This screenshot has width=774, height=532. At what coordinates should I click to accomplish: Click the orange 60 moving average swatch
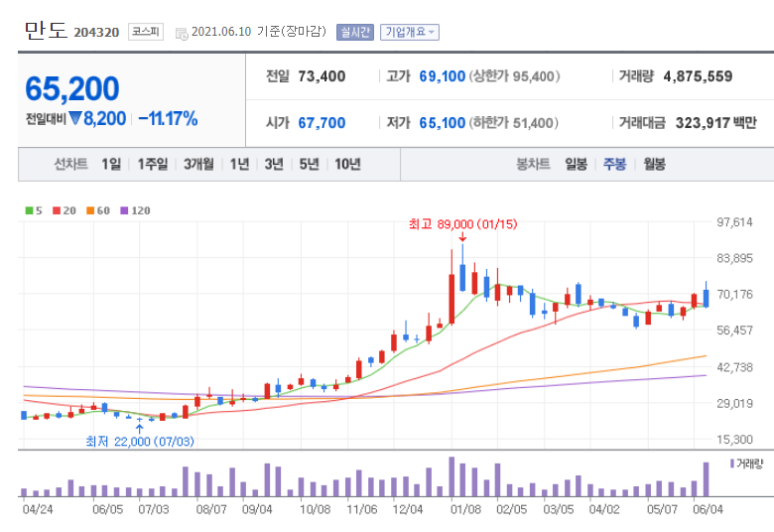(90, 211)
